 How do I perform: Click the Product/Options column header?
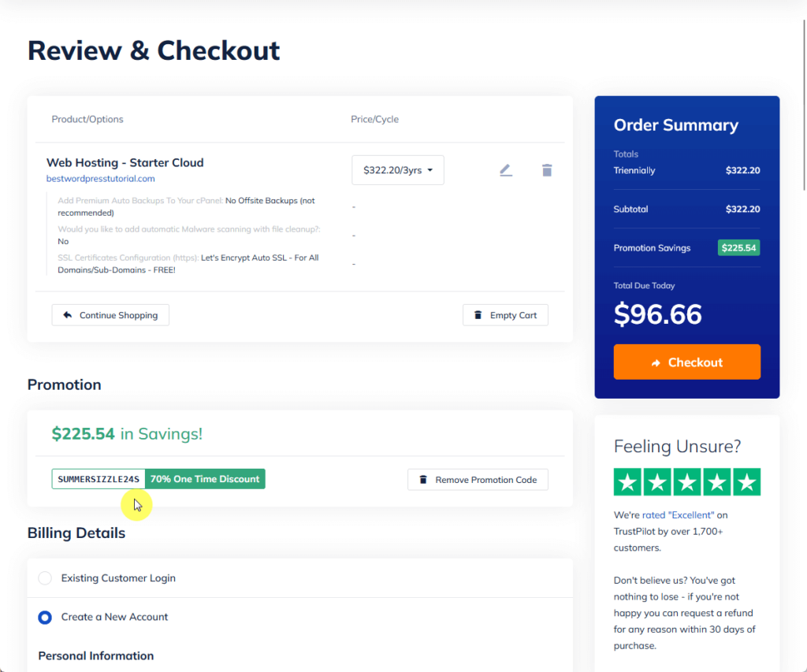pyautogui.click(x=87, y=120)
